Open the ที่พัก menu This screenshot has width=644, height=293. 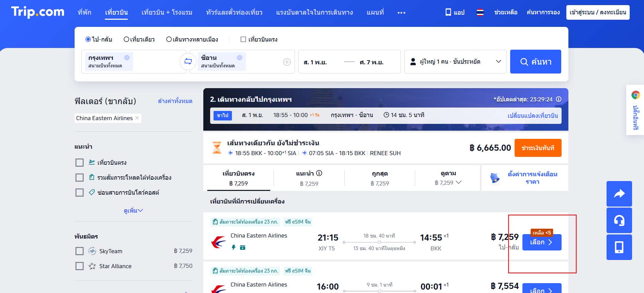point(84,12)
